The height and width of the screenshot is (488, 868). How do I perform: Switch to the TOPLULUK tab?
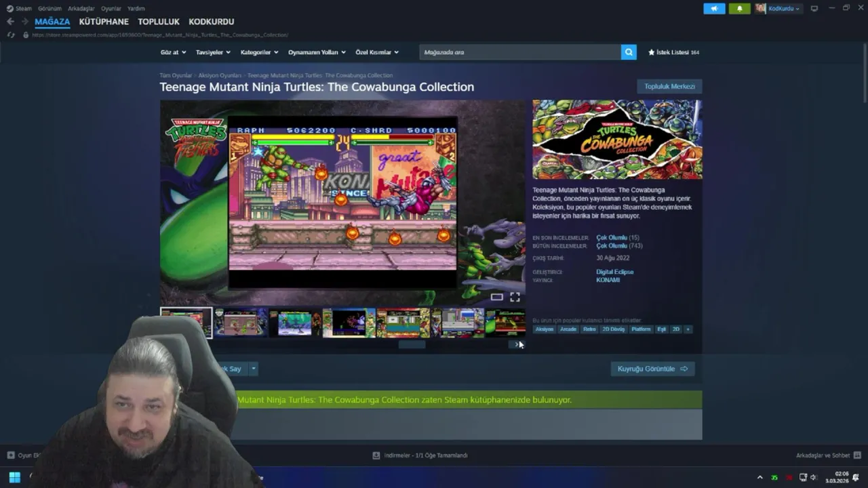point(159,22)
